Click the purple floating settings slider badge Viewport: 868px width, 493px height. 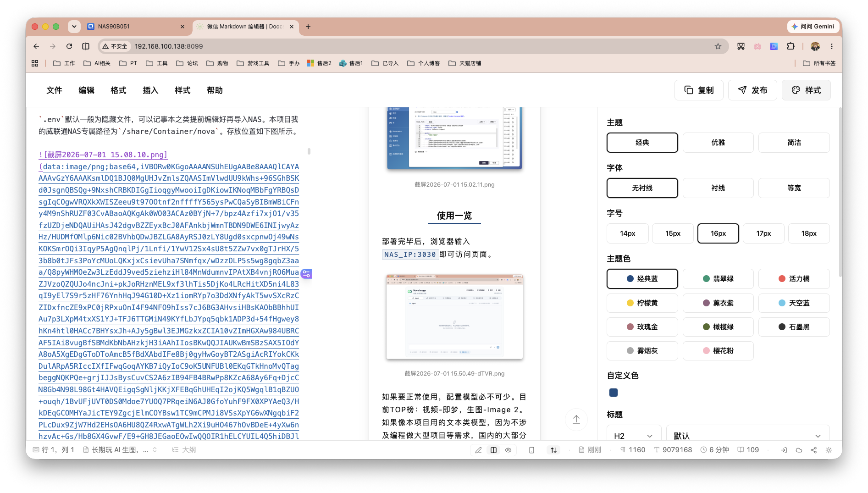coord(306,274)
